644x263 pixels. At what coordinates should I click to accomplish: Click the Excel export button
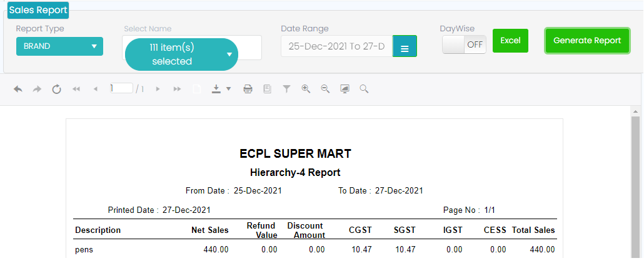click(x=510, y=41)
